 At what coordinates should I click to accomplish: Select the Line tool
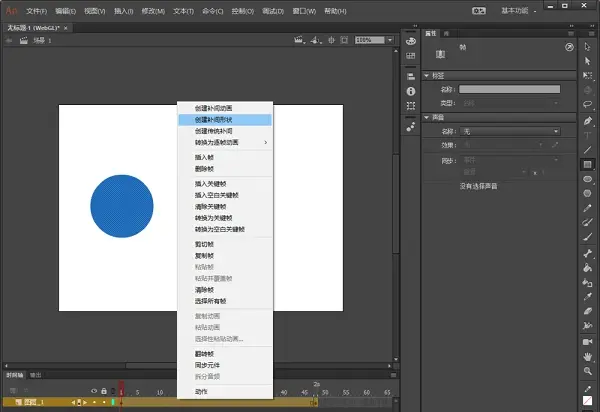[x=588, y=149]
